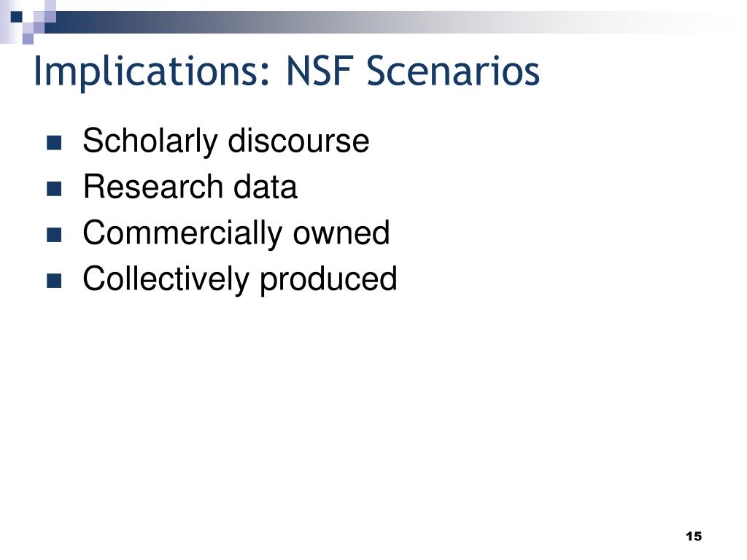Click the slide number 15
The image size is (747, 560).
[x=694, y=536]
